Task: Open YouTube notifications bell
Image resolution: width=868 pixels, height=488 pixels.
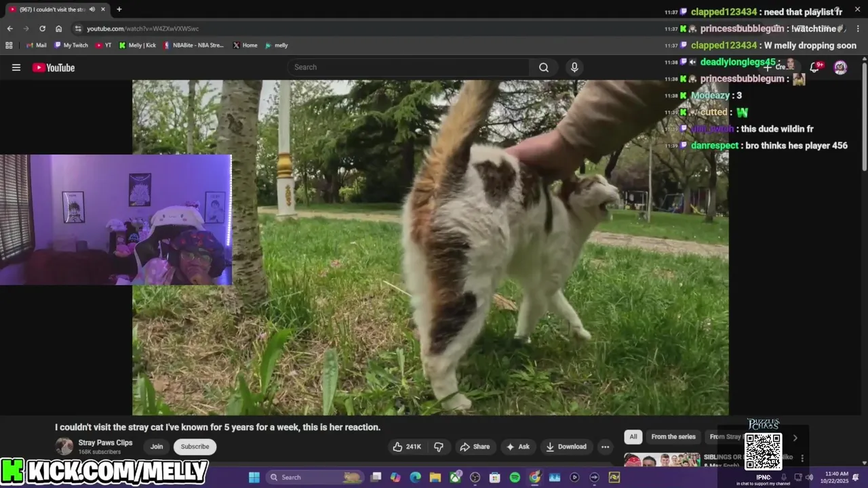Action: click(815, 67)
